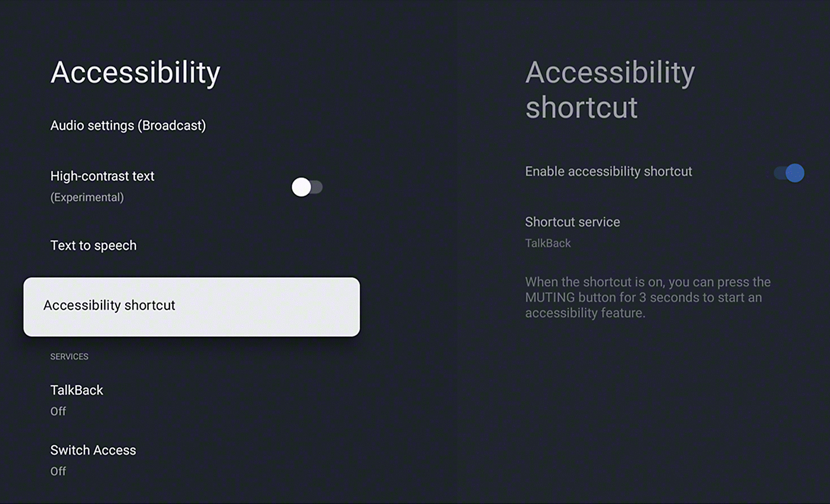This screenshot has width=830, height=504.
Task: Choose the Shortcut service option
Action: (x=572, y=232)
